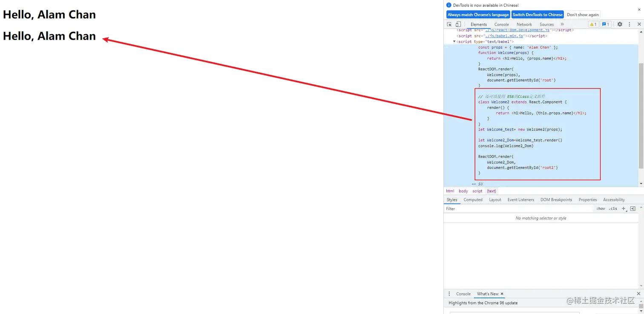The height and width of the screenshot is (314, 644).
Task: Click the Elements panel scroll-up arrow
Action: click(x=641, y=31)
